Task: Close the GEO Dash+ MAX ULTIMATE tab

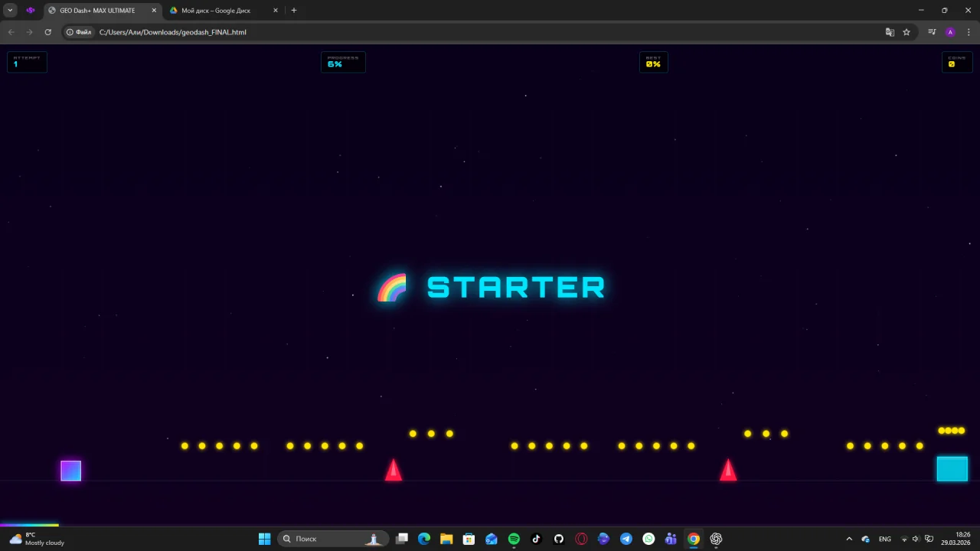Action: point(153,11)
